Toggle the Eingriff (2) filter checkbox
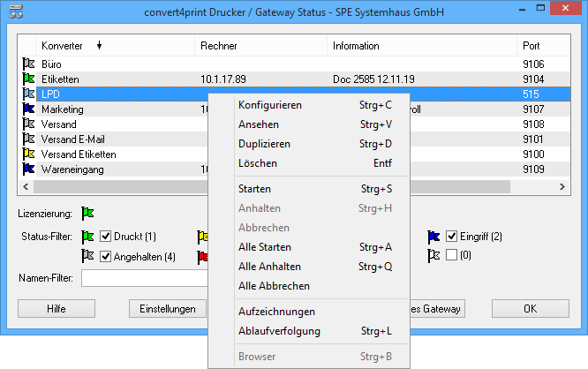 point(452,237)
